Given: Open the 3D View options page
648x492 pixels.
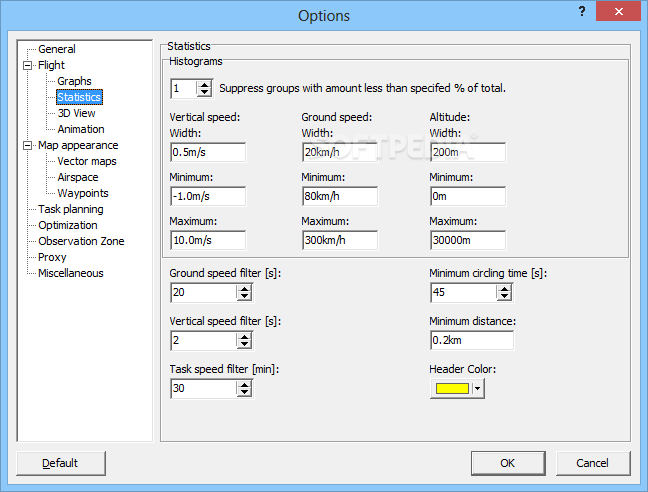Looking at the screenshot, I should click(x=76, y=113).
